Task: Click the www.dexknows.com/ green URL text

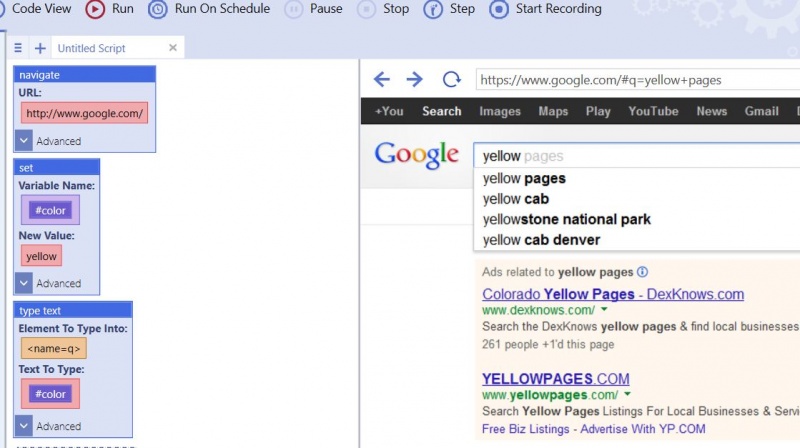Action: point(538,310)
